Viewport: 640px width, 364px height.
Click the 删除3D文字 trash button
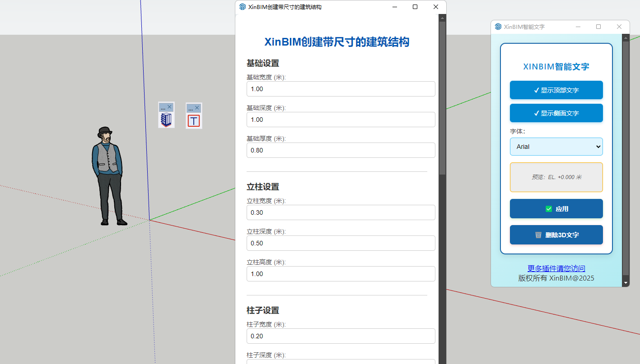556,235
